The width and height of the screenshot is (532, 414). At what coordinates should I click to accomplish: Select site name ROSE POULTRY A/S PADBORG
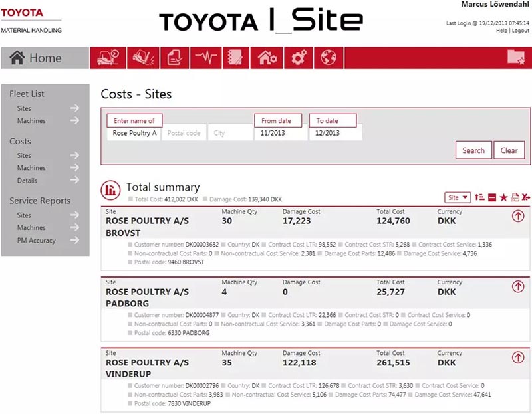point(147,298)
